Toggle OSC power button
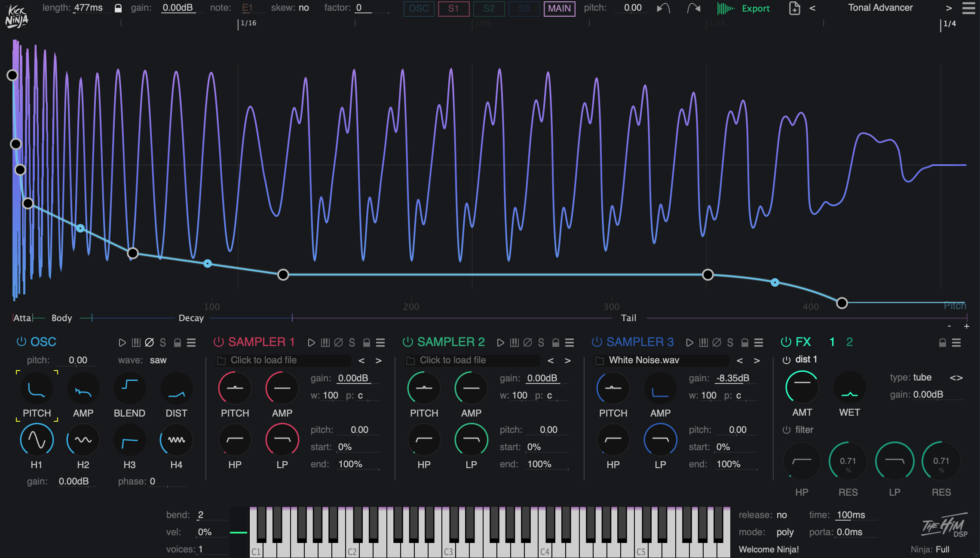This screenshot has width=980, height=558. coord(21,342)
